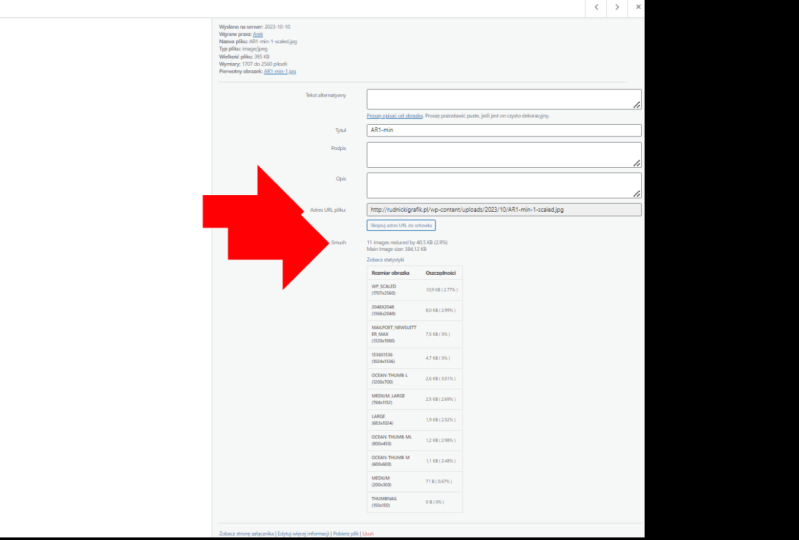Select the LARGE (683x1024) row name
This screenshot has height=540, width=799.
382,420
